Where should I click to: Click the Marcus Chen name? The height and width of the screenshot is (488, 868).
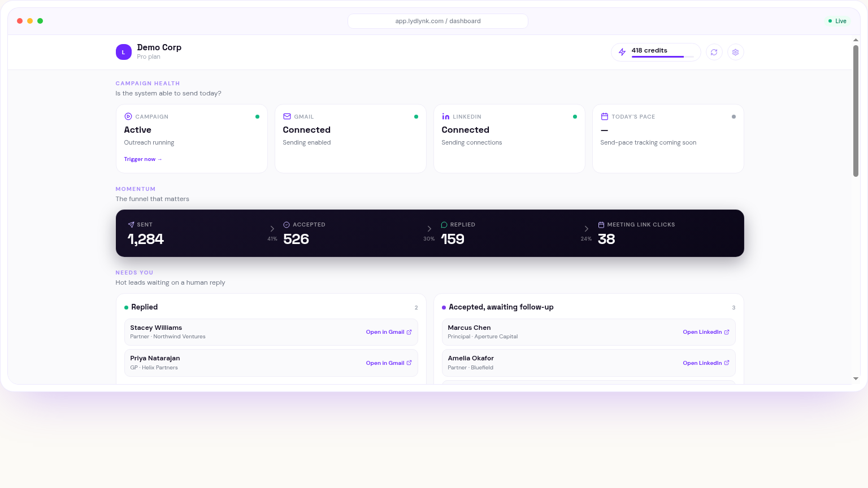(x=469, y=328)
